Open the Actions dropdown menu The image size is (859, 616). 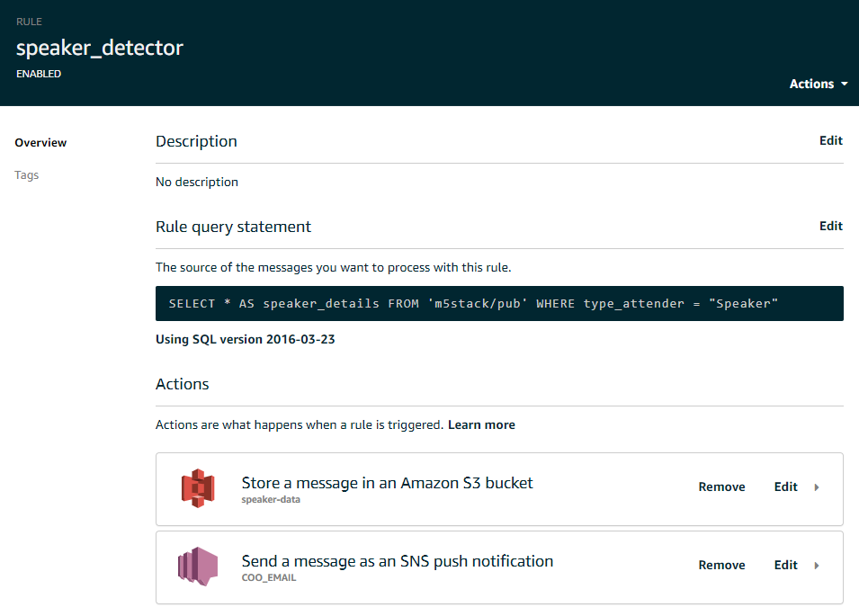818,84
